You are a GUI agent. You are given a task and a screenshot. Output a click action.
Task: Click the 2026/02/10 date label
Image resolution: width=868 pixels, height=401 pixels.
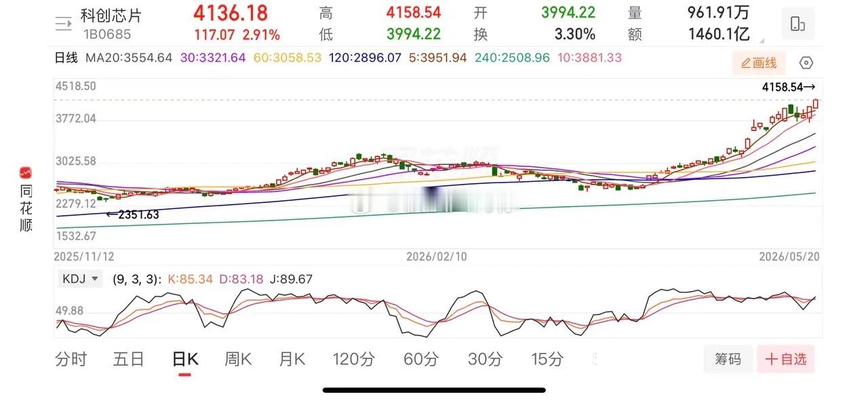[x=437, y=256]
